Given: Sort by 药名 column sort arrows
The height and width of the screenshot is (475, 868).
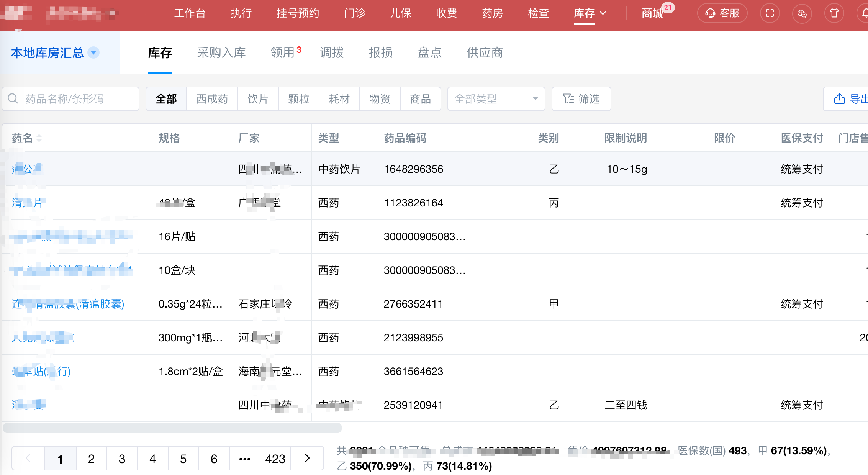Looking at the screenshot, I should coord(39,138).
